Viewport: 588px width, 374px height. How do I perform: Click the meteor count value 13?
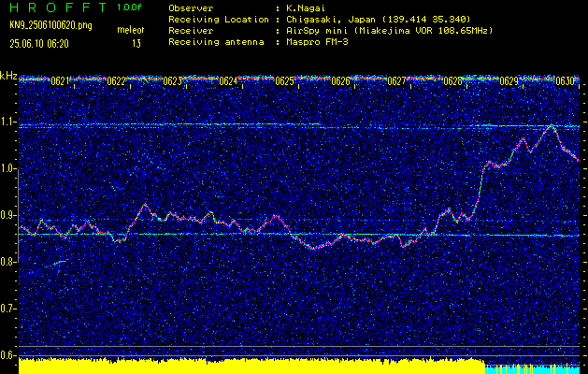pyautogui.click(x=136, y=44)
